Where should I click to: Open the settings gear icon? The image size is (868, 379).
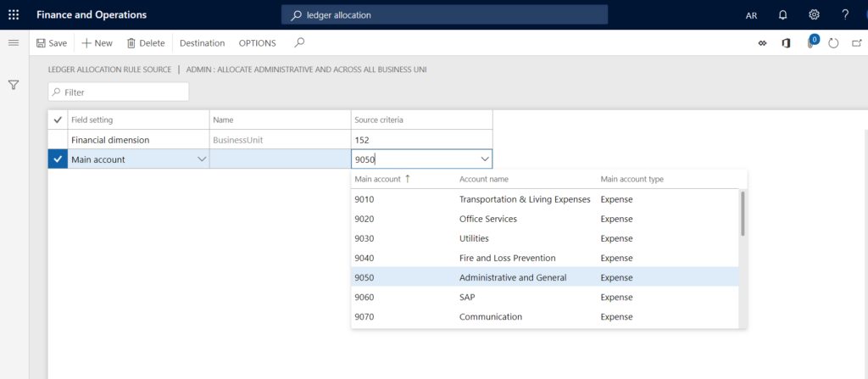pyautogui.click(x=814, y=14)
